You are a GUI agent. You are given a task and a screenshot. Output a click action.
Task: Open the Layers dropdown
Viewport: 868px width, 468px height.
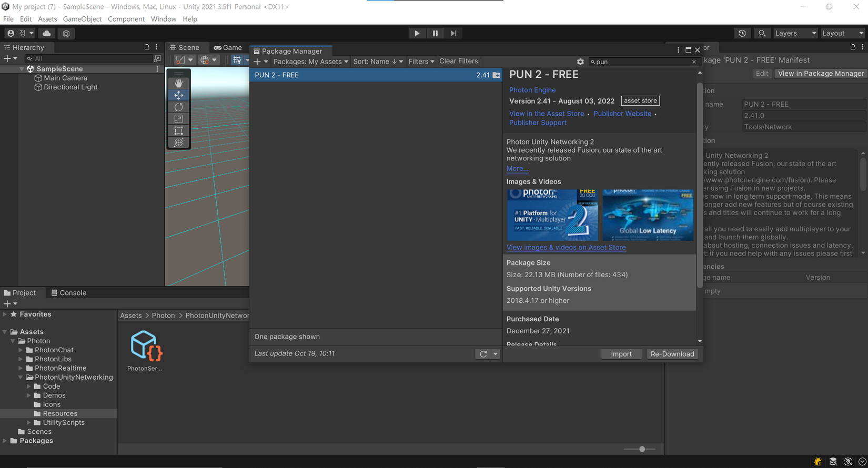[x=795, y=33]
